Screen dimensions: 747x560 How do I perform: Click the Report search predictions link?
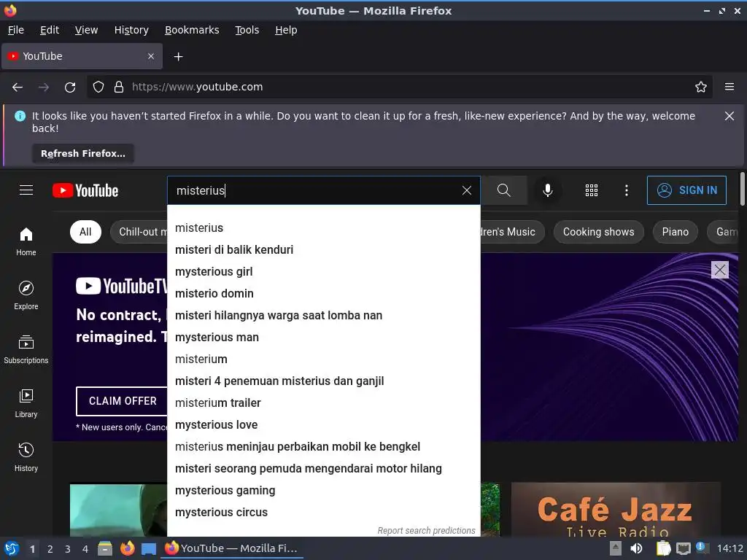[426, 531]
